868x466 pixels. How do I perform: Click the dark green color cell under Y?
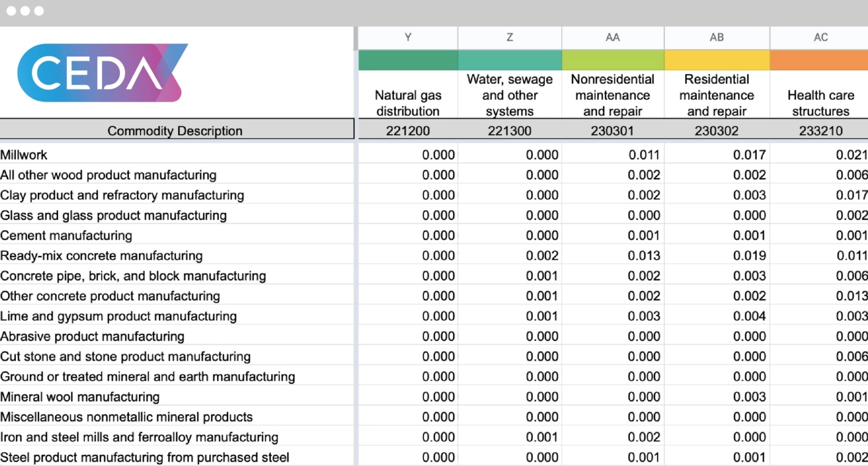[x=407, y=60]
